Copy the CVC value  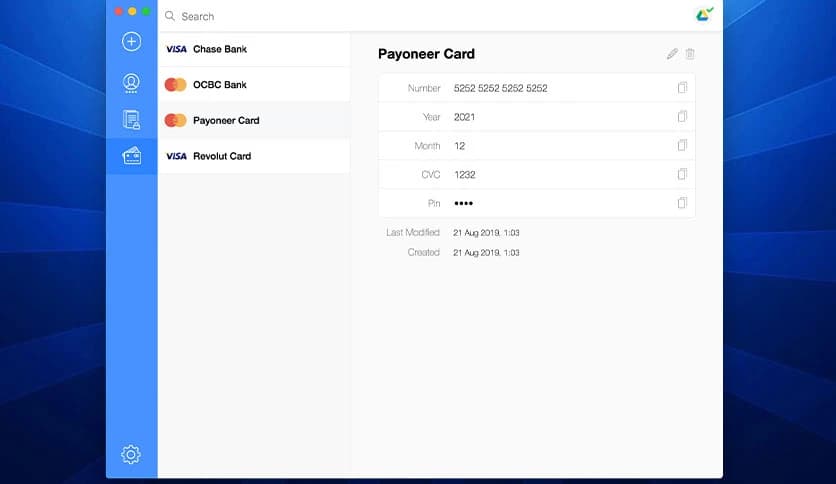(682, 174)
